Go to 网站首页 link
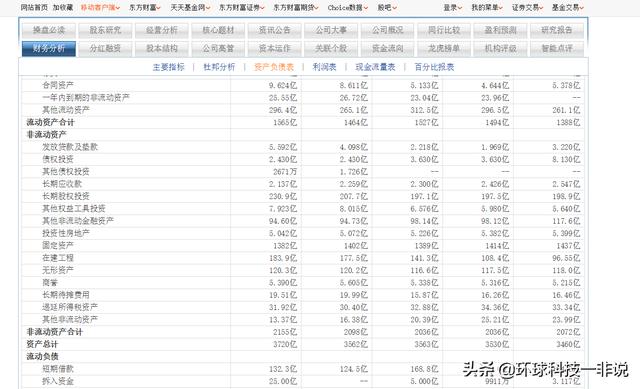This screenshot has width=640, height=389. (x=34, y=8)
